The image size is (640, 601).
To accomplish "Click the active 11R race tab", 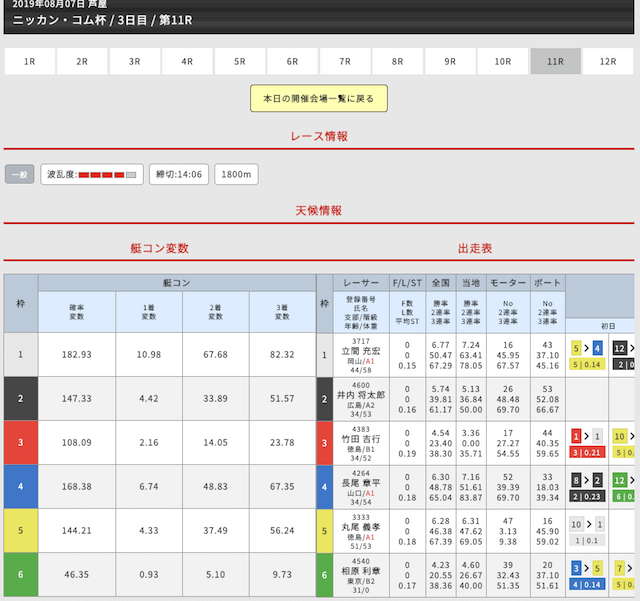I will [556, 61].
